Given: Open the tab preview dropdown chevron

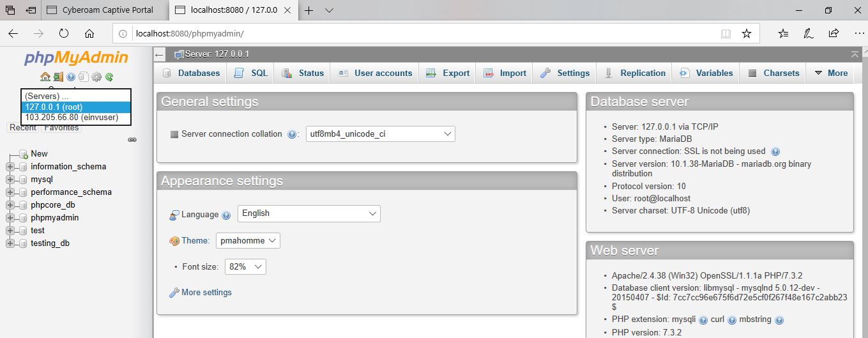Looking at the screenshot, I should [330, 10].
